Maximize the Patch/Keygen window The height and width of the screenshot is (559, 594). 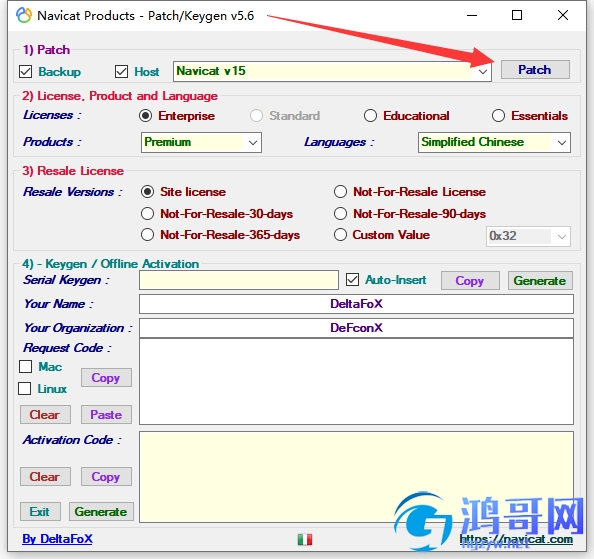[x=517, y=16]
